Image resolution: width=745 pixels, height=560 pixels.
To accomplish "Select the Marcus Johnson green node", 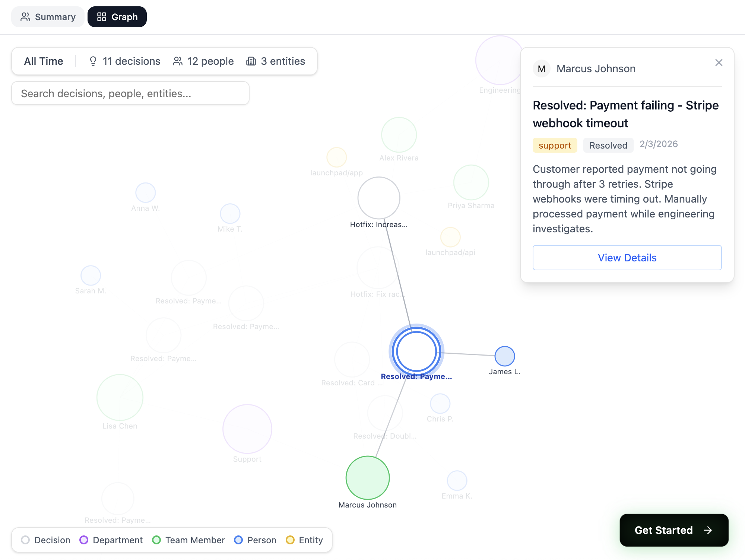I will coord(368,478).
